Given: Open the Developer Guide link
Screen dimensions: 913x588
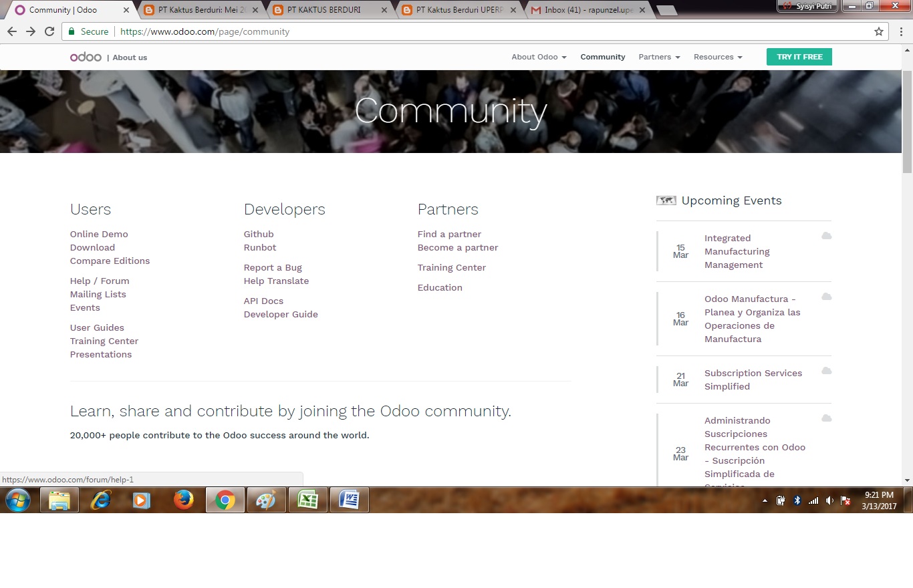Looking at the screenshot, I should coord(281,314).
